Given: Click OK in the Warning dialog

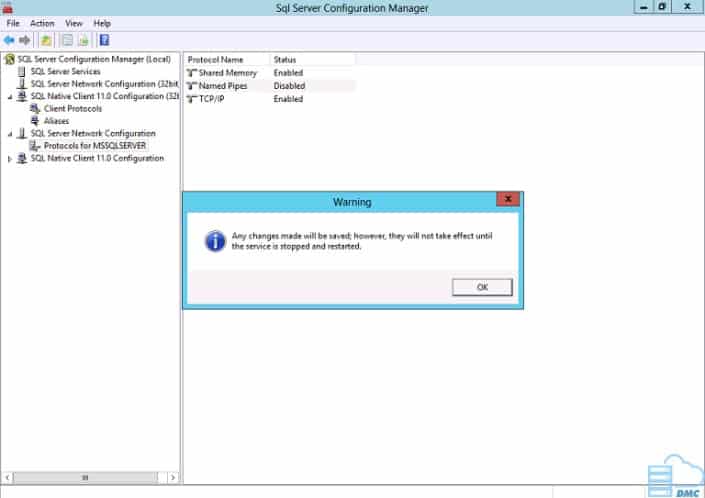Looking at the screenshot, I should tap(482, 287).
